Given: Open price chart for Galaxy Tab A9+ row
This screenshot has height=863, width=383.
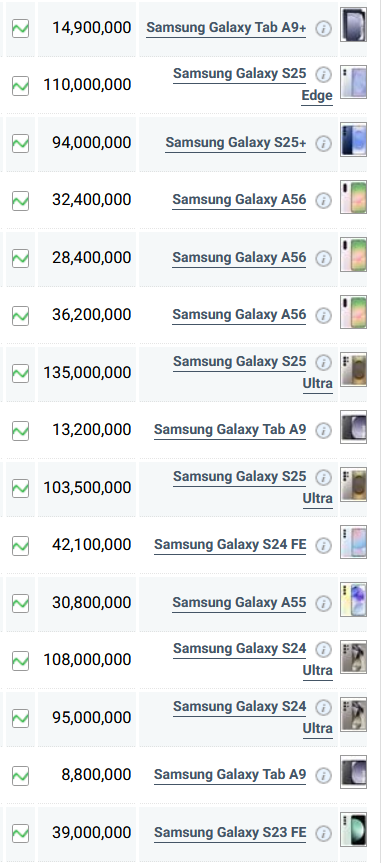Looking at the screenshot, I should 20,28.
